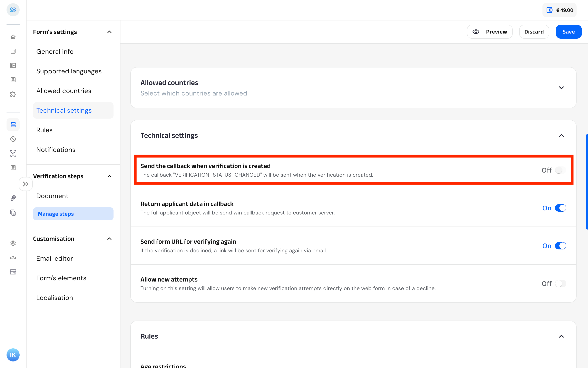Go to General info
588x368 pixels.
point(55,52)
